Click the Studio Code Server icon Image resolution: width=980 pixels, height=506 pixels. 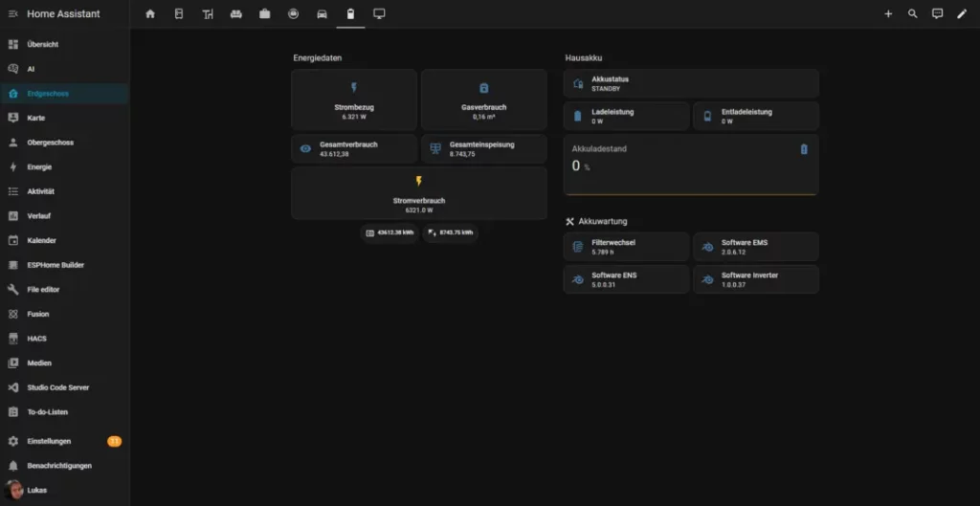click(x=13, y=387)
